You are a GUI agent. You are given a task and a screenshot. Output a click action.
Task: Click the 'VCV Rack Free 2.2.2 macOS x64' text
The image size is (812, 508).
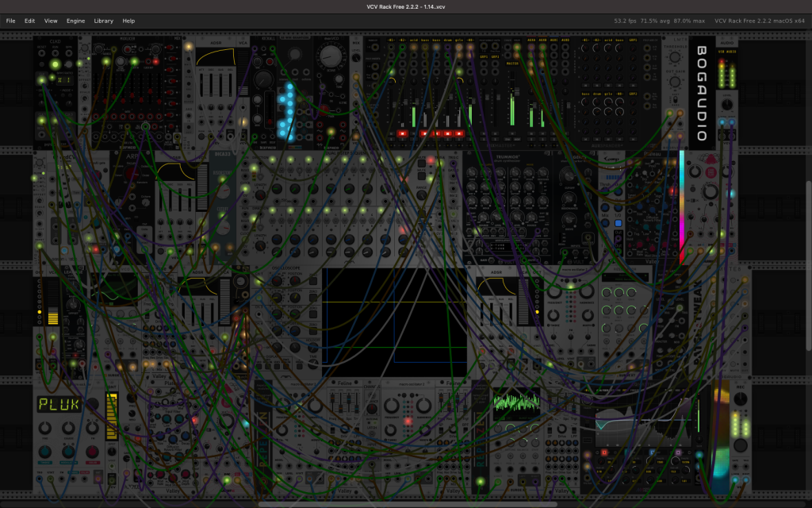click(x=760, y=21)
